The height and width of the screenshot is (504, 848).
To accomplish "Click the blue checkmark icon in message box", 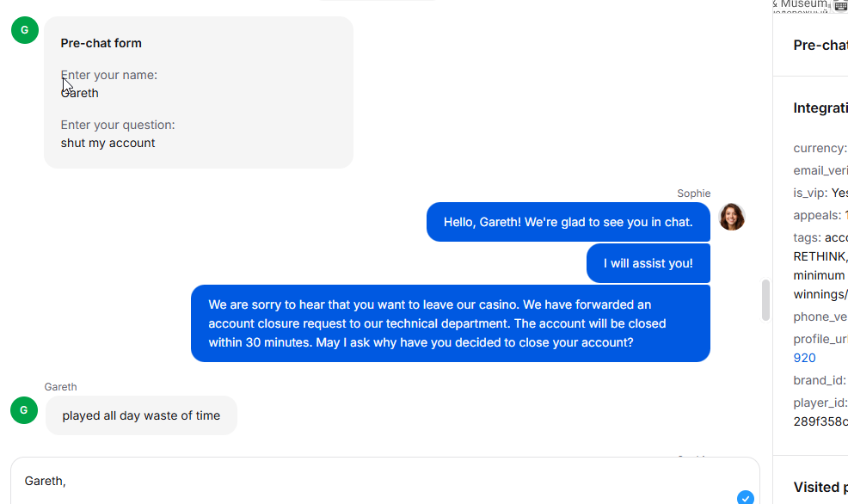I will (x=746, y=497).
